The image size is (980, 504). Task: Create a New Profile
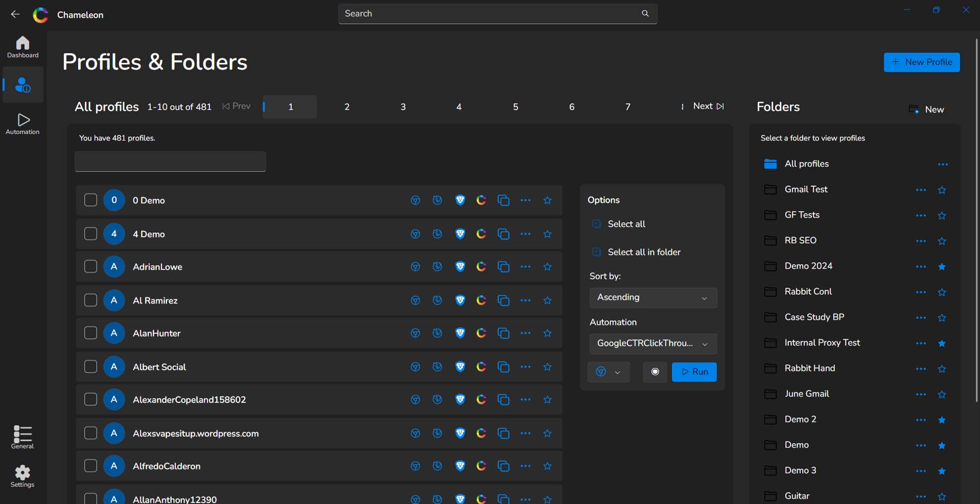(922, 62)
